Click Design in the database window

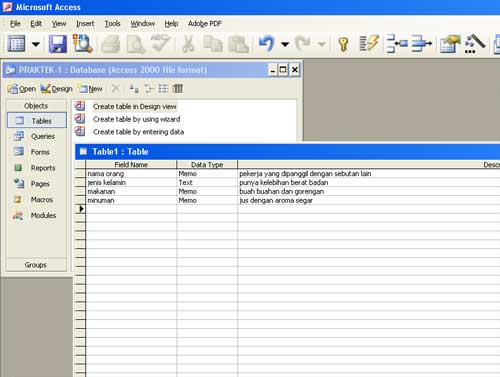[x=56, y=89]
